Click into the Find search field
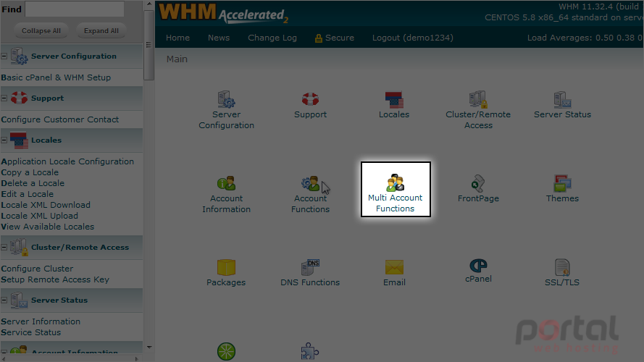 (75, 9)
